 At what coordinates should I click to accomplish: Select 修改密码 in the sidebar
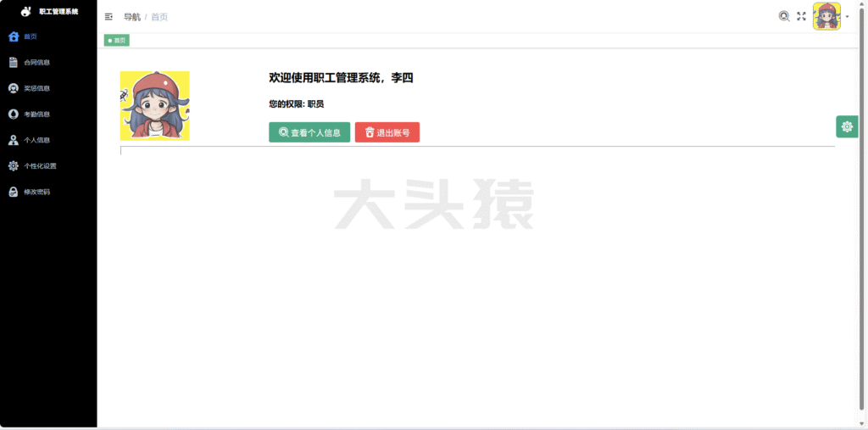[48, 192]
